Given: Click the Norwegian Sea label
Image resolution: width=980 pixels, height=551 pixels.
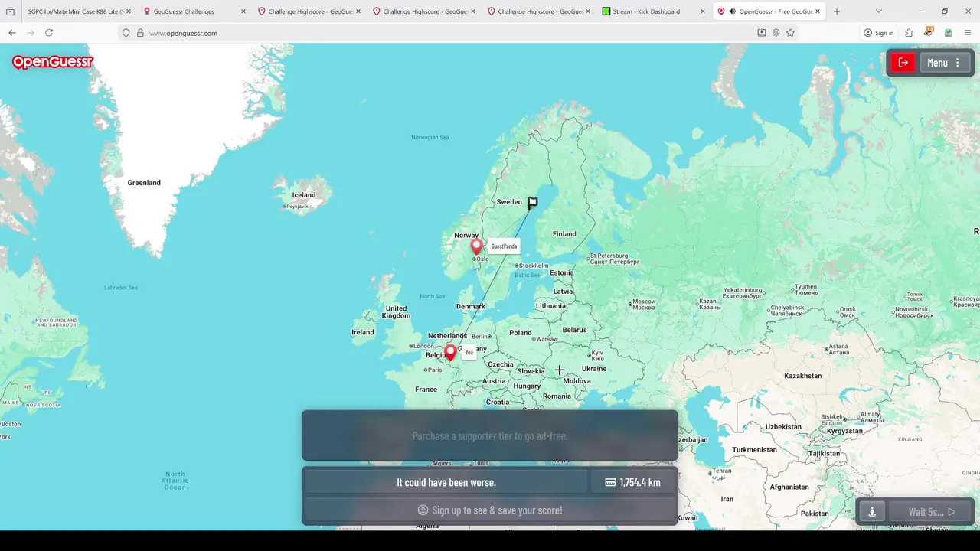Looking at the screenshot, I should [430, 137].
